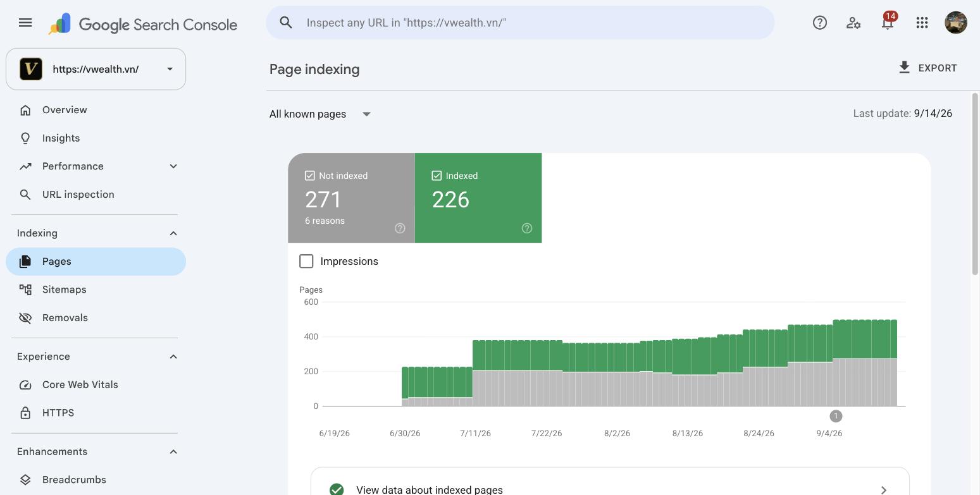Open the Google apps grid
Image resolution: width=980 pixels, height=495 pixels.
click(922, 23)
